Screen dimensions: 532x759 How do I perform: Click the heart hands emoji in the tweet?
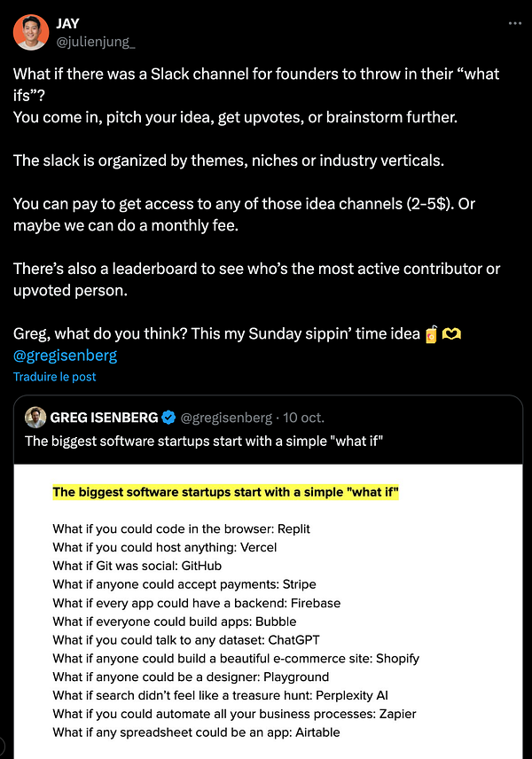point(452,334)
